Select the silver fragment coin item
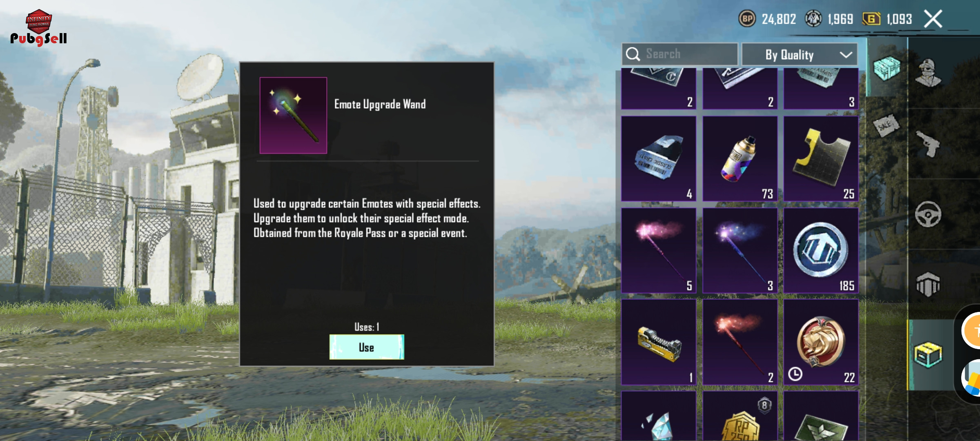This screenshot has height=441, width=980. point(821,250)
